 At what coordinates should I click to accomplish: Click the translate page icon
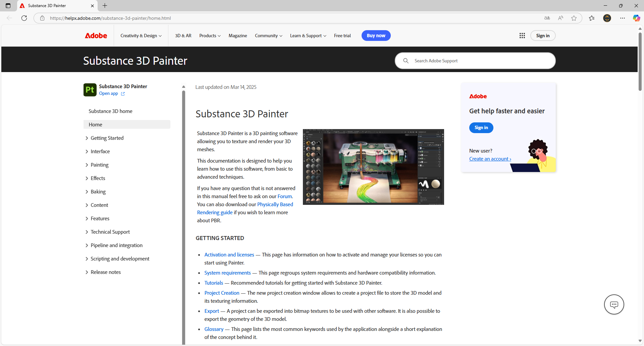pos(547,18)
